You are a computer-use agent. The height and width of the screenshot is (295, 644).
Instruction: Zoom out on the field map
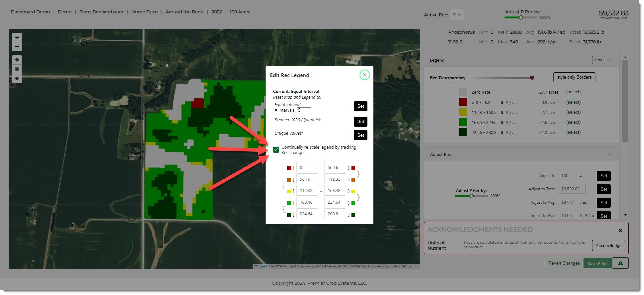click(17, 47)
